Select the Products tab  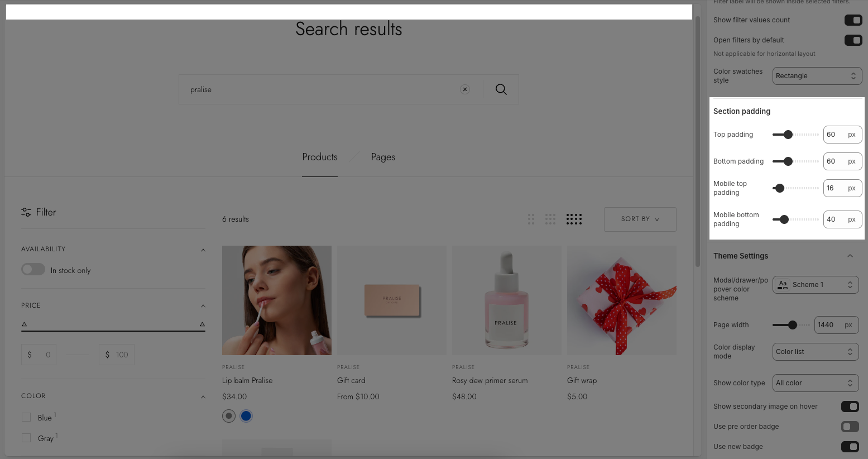coord(320,157)
